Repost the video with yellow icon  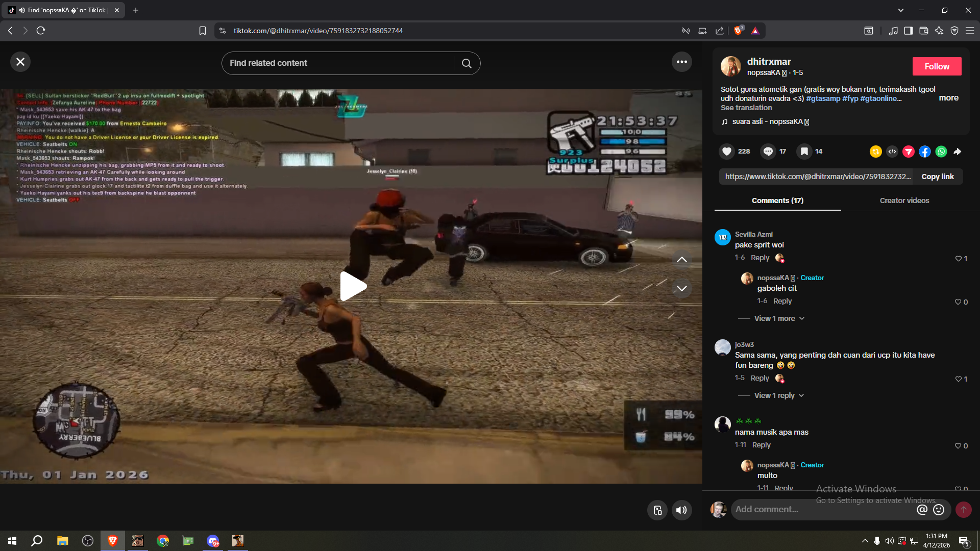coord(875,152)
